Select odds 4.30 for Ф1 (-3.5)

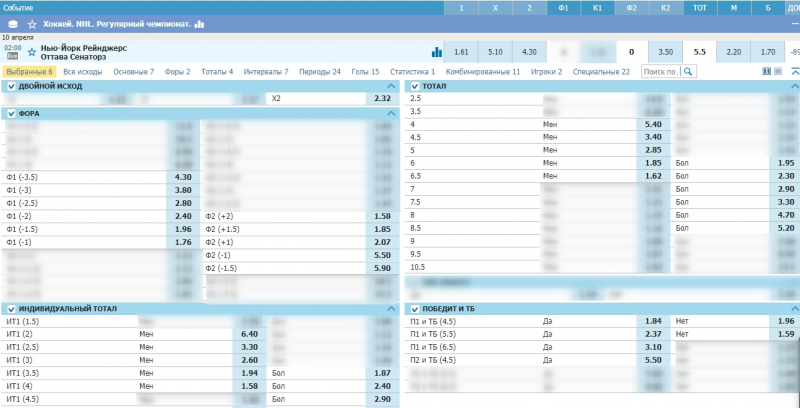point(183,177)
